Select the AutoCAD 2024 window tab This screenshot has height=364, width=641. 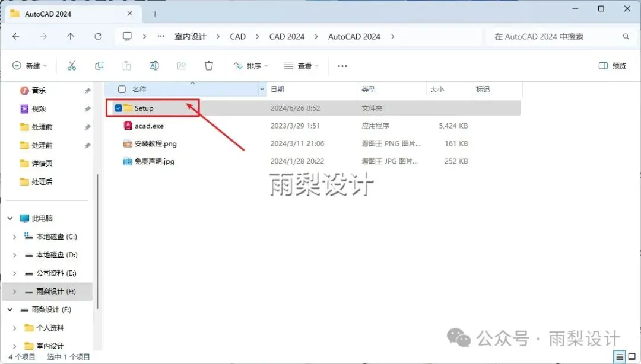(x=73, y=14)
